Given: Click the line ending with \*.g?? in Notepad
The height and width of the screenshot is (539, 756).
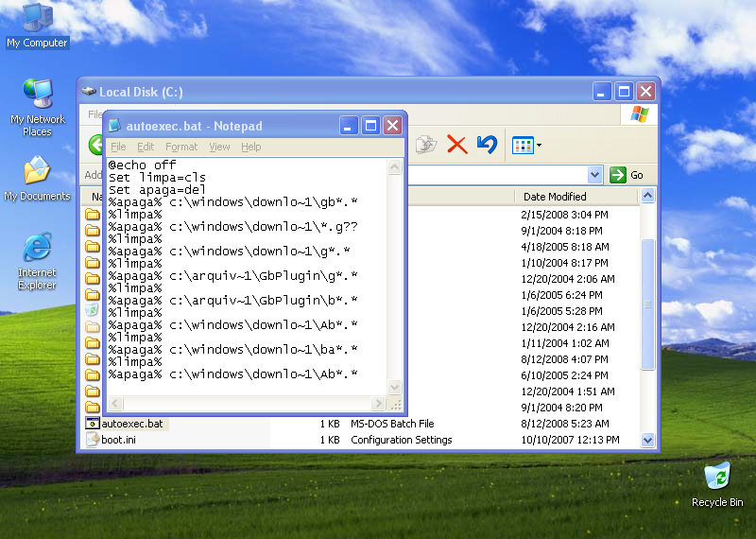Looking at the screenshot, I should click(232, 226).
